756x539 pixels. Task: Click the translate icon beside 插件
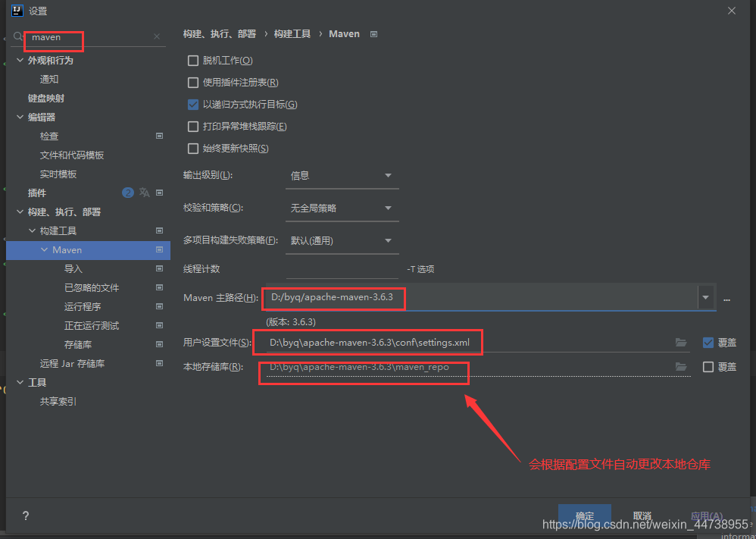[x=144, y=193]
